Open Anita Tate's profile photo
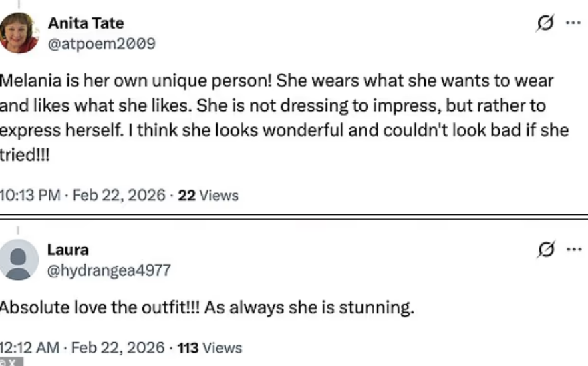The image size is (588, 366). [19, 33]
